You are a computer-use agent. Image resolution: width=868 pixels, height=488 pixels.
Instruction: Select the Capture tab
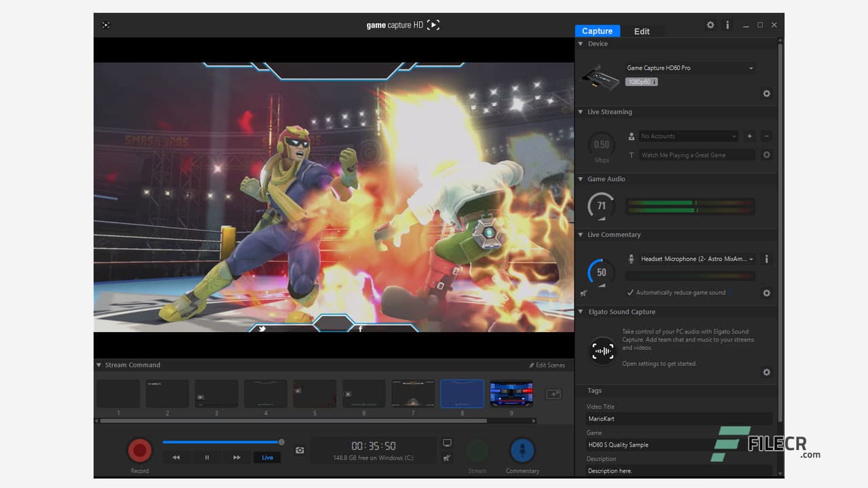(597, 31)
